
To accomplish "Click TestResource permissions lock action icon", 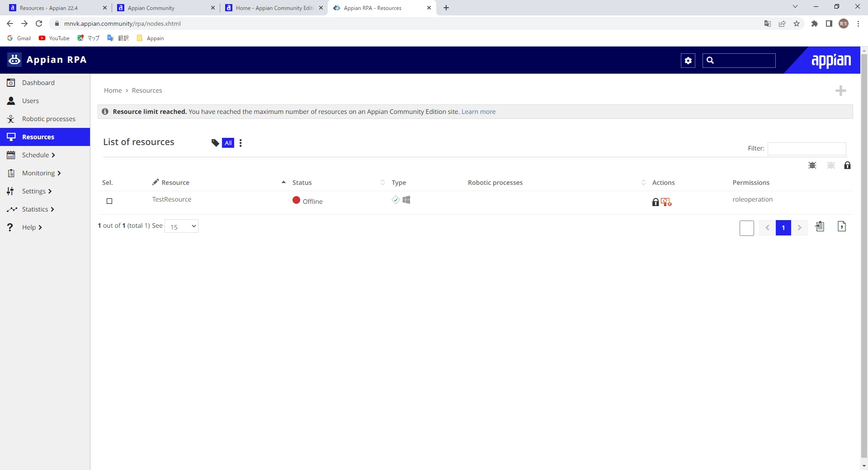I will pos(656,202).
